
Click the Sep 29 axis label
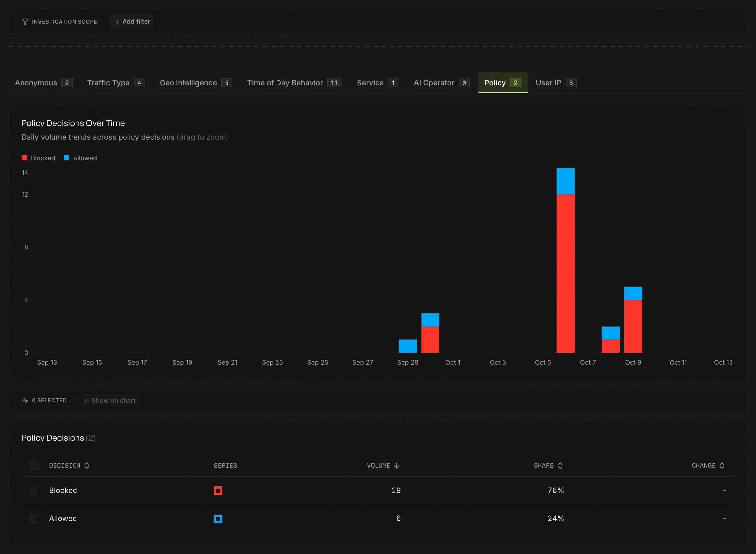coord(408,363)
